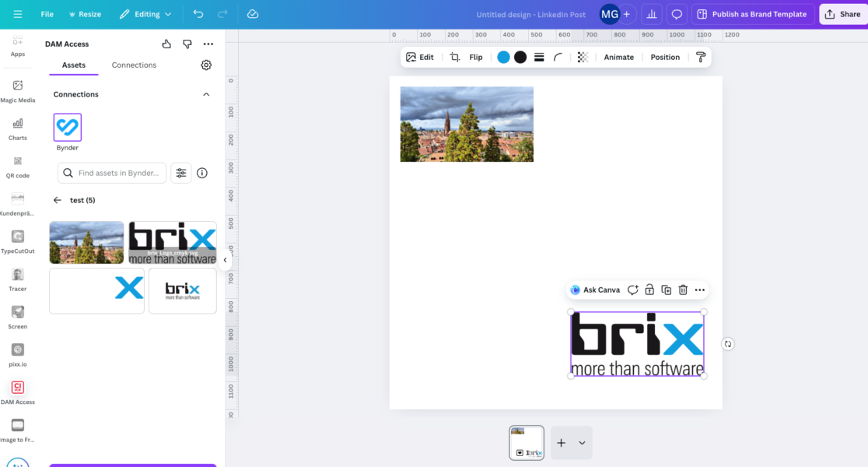
Task: Delete selection with the trash icon
Action: coord(682,289)
